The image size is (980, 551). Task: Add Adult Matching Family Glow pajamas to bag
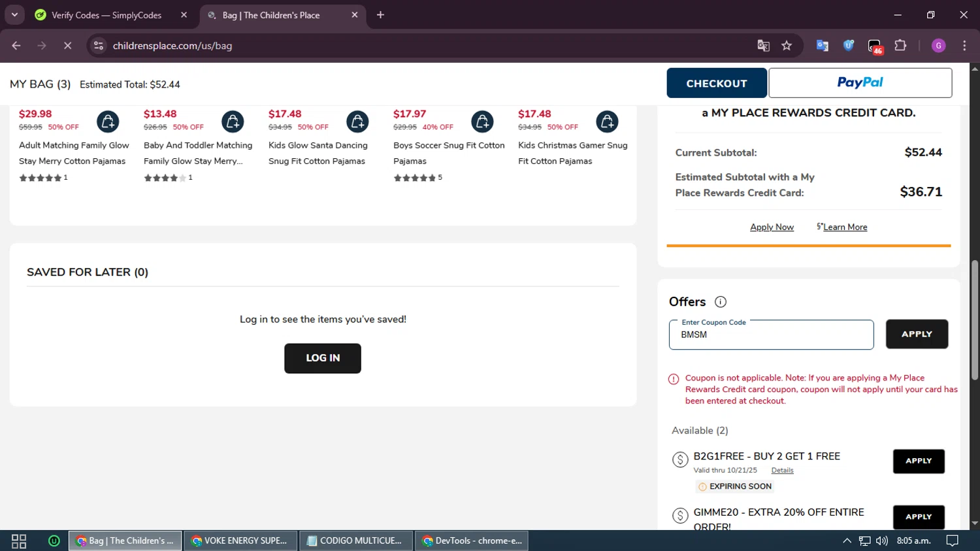coord(108,122)
